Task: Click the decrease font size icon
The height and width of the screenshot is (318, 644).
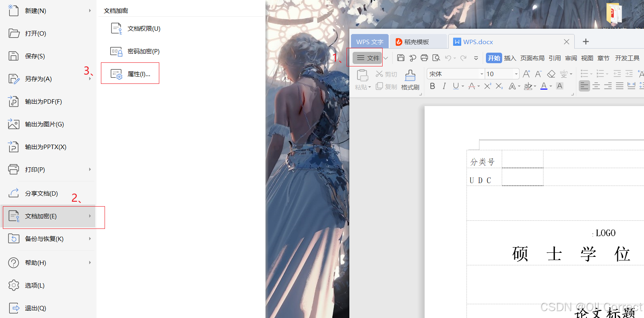Action: coord(538,74)
